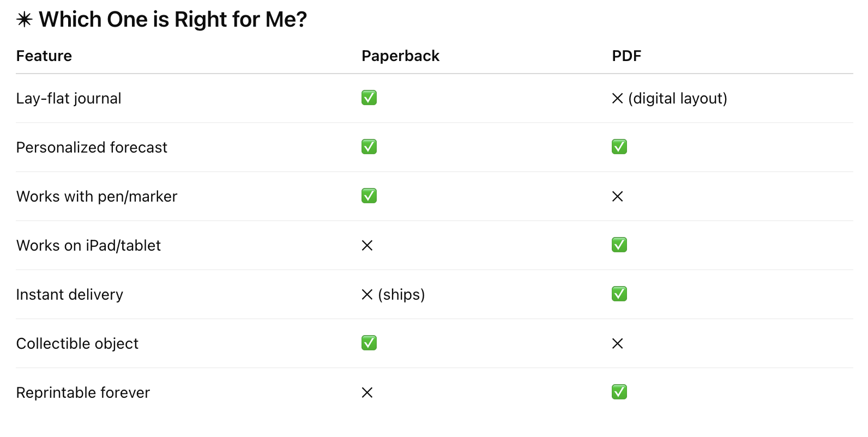Click the Paperback X mark for Instant delivery
The width and height of the screenshot is (868, 437).
click(367, 295)
